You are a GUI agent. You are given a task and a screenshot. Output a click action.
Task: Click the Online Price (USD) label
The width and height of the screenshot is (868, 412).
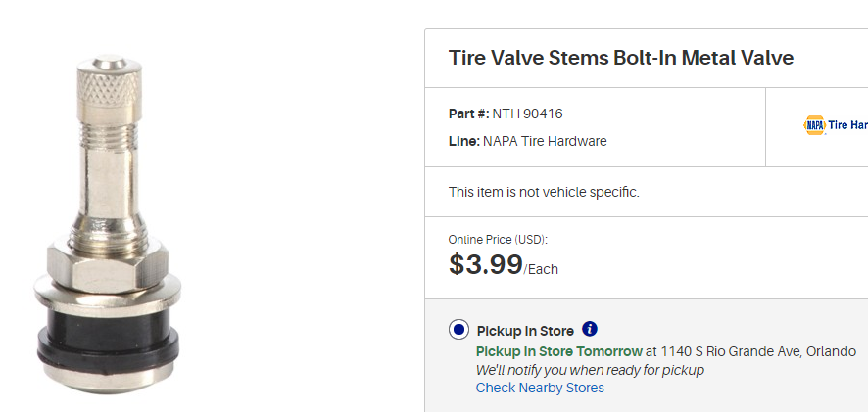pyautogui.click(x=498, y=240)
